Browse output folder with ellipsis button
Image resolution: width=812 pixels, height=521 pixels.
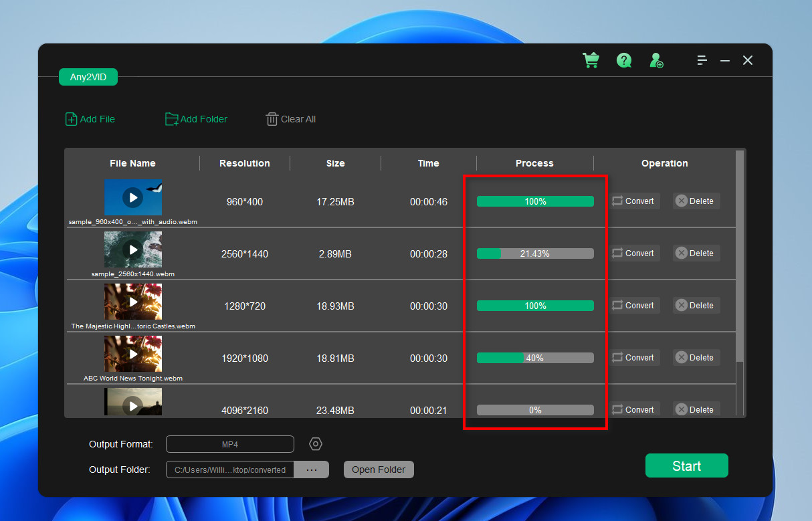coord(312,469)
